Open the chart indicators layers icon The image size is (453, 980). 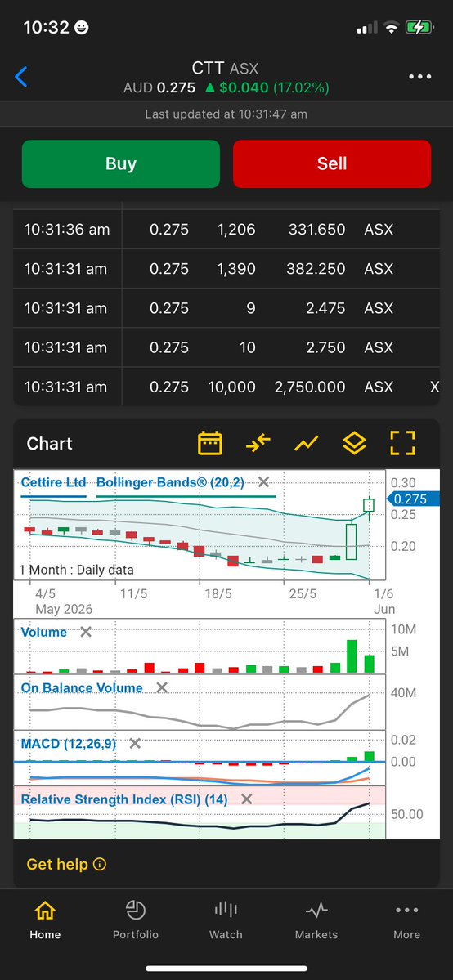(354, 443)
